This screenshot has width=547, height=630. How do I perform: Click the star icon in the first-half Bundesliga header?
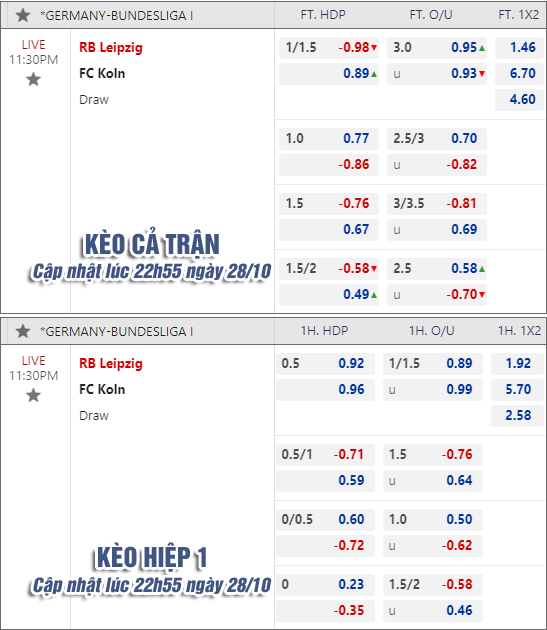23,331
